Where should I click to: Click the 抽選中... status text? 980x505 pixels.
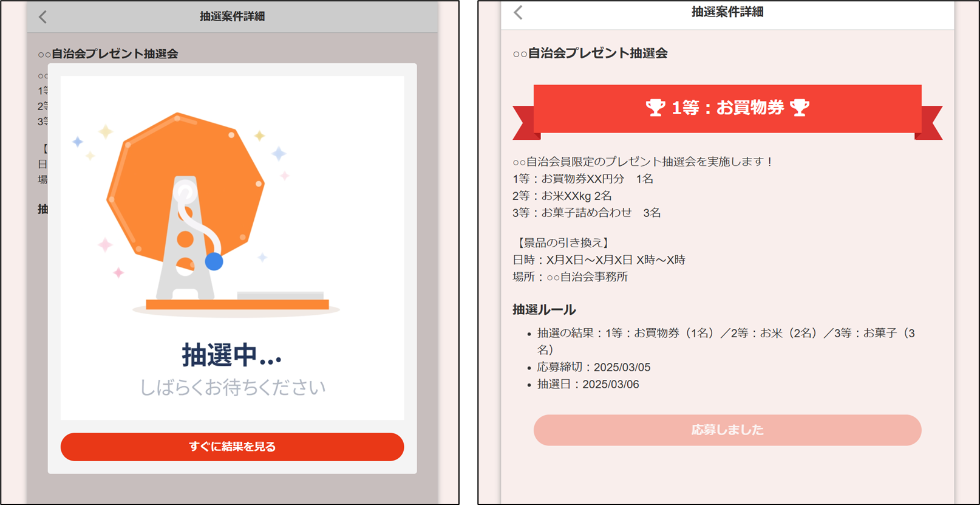(x=232, y=355)
